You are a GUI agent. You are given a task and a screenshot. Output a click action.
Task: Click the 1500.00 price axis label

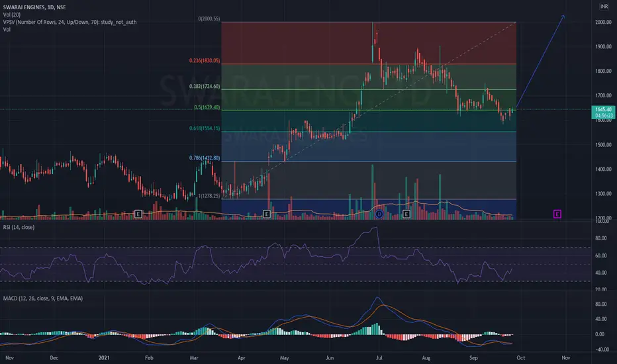point(603,145)
